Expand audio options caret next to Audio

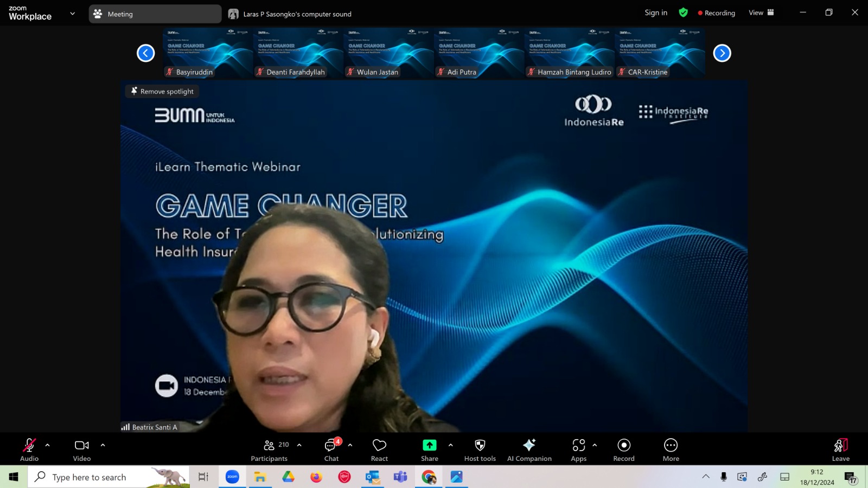tap(48, 445)
